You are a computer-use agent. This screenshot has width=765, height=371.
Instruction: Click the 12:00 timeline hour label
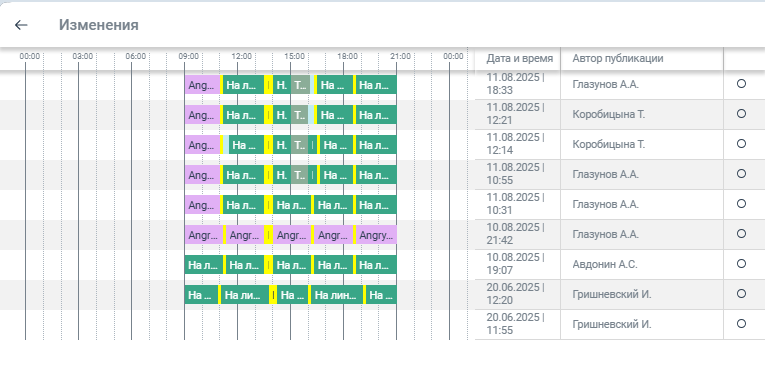pos(242,56)
